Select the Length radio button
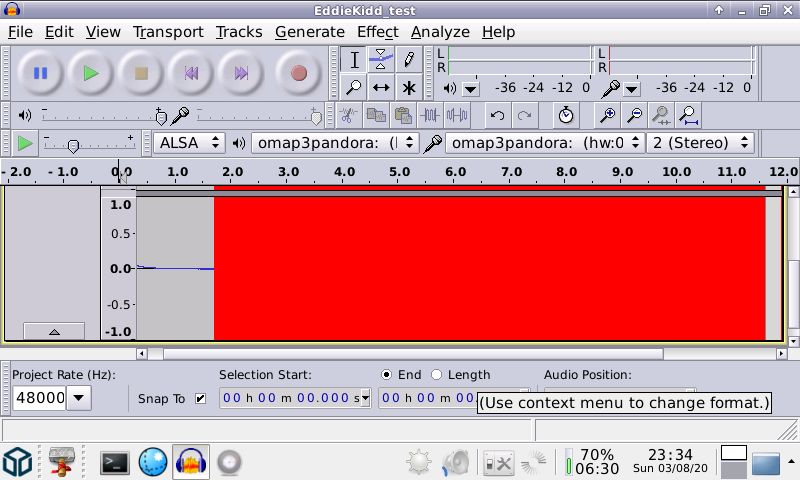Screen dimensions: 800x480 click(x=436, y=375)
